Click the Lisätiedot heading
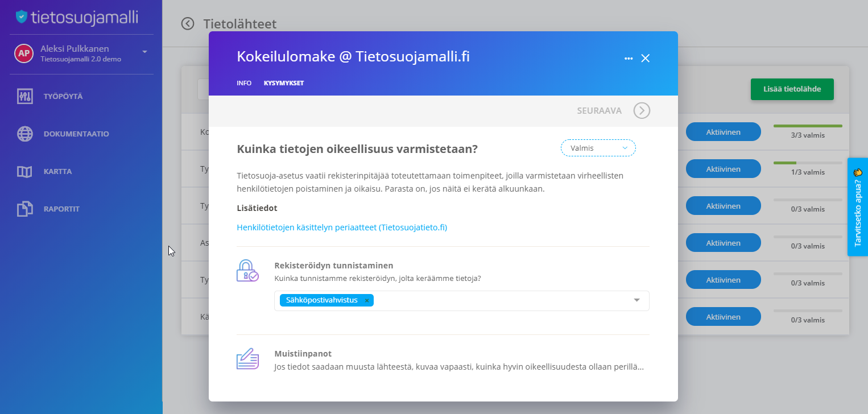Screen dimensions: 868x414 click(x=257, y=208)
